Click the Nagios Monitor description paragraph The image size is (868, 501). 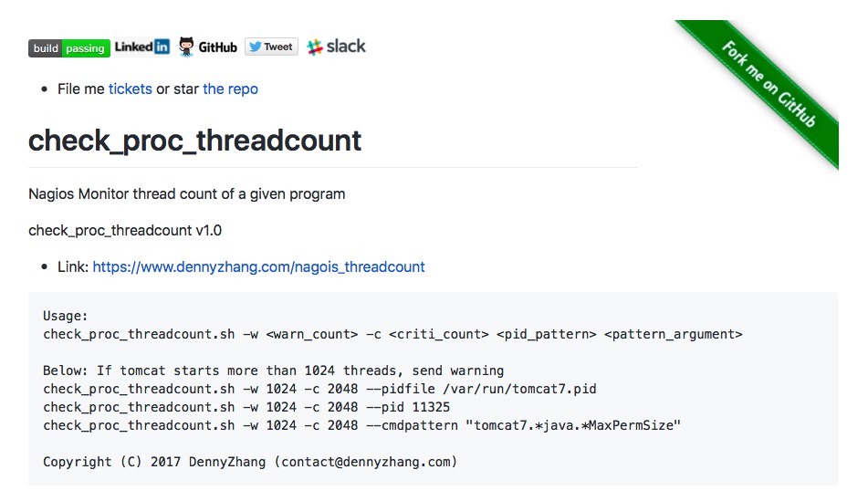[x=186, y=193]
